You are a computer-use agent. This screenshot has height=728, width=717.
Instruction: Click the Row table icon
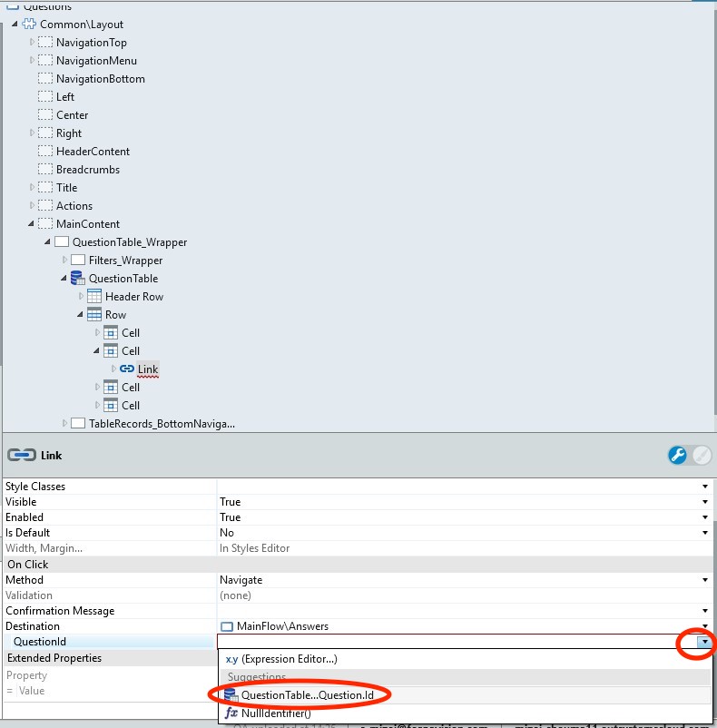click(x=94, y=314)
